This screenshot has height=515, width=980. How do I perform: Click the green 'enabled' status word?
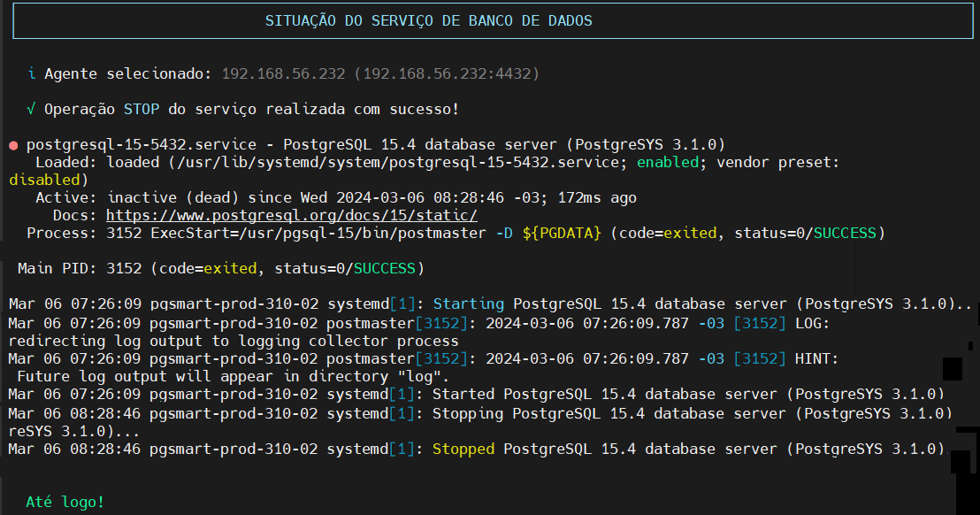pos(668,163)
